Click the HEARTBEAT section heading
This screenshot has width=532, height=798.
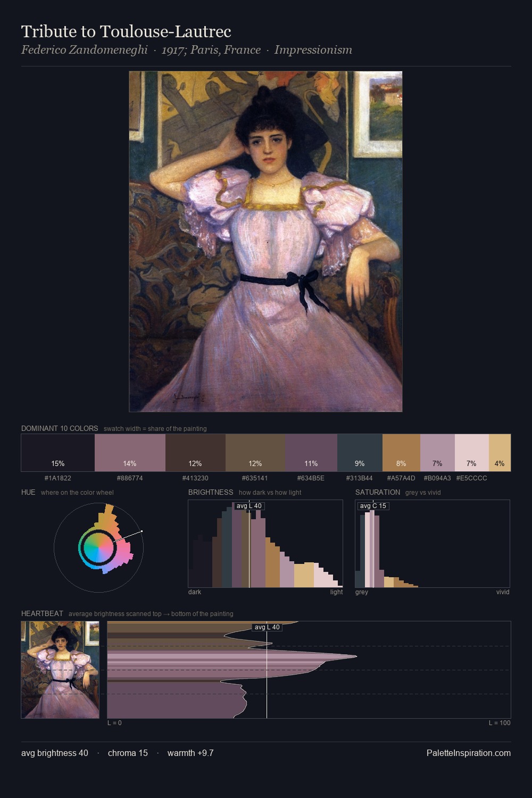coord(42,613)
